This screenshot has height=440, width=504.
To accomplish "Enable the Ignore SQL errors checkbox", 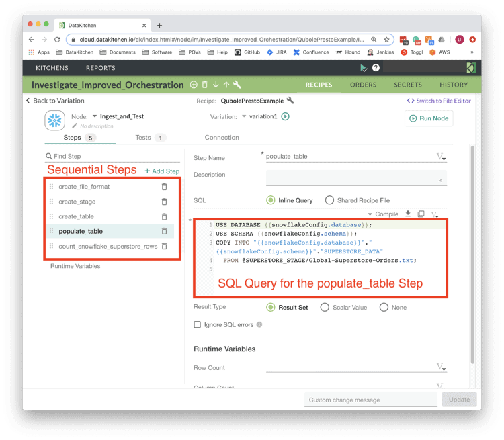I will pyautogui.click(x=197, y=324).
